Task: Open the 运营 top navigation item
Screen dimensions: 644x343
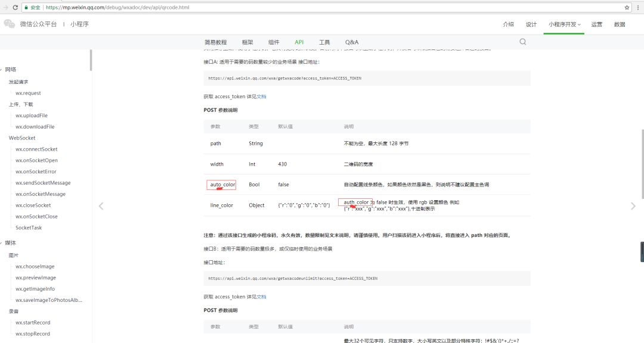Action: pos(596,24)
